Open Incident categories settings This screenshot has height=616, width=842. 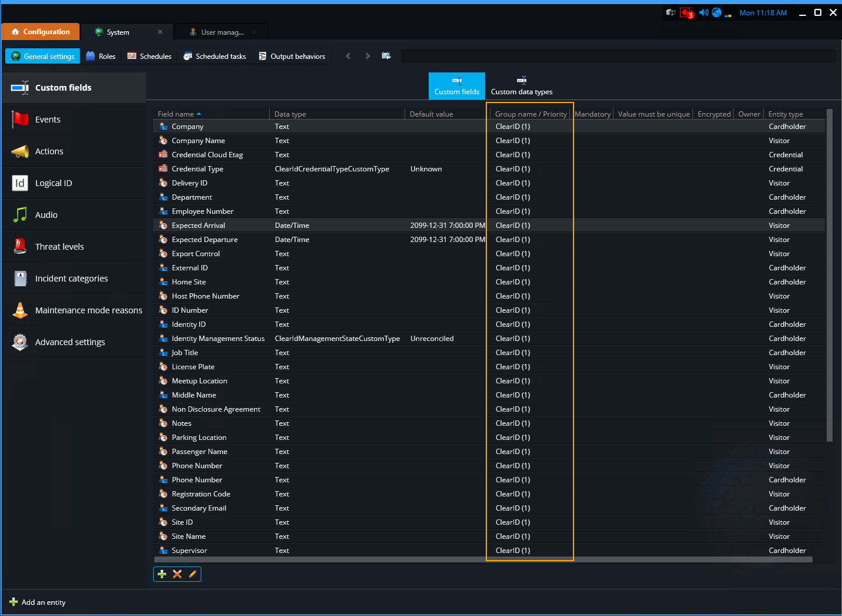pos(71,278)
